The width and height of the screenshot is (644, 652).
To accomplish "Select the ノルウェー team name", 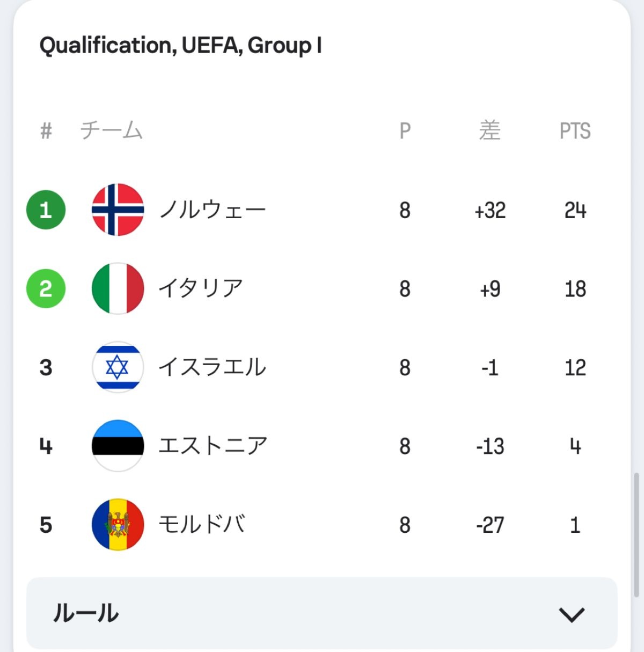I will (x=212, y=210).
